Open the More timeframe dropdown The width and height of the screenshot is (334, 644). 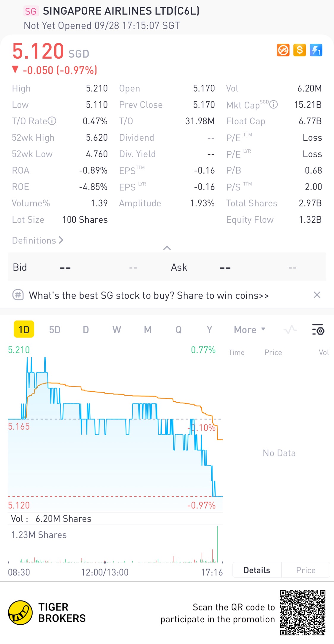[249, 330]
